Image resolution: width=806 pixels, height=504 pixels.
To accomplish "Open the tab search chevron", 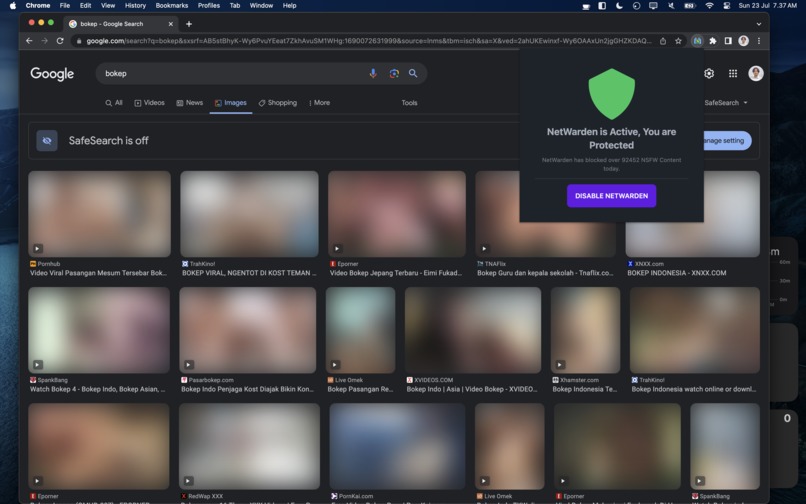I will tap(759, 24).
